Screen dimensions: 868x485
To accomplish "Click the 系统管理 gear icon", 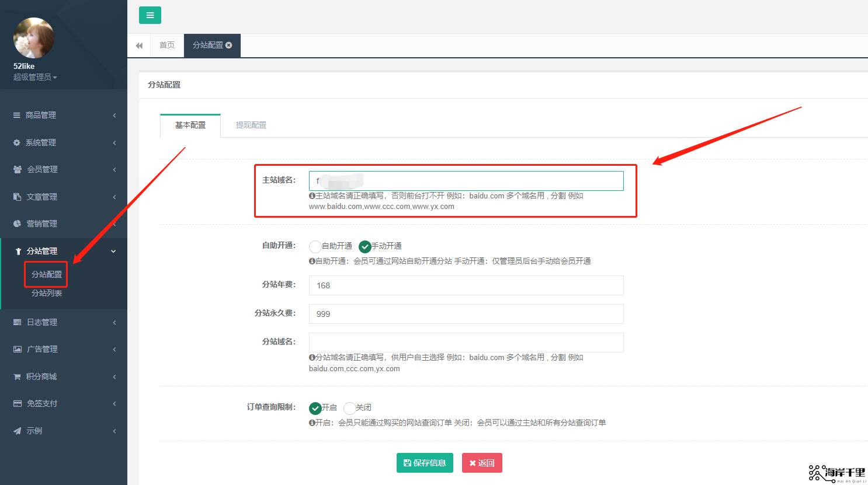I will click(x=16, y=142).
